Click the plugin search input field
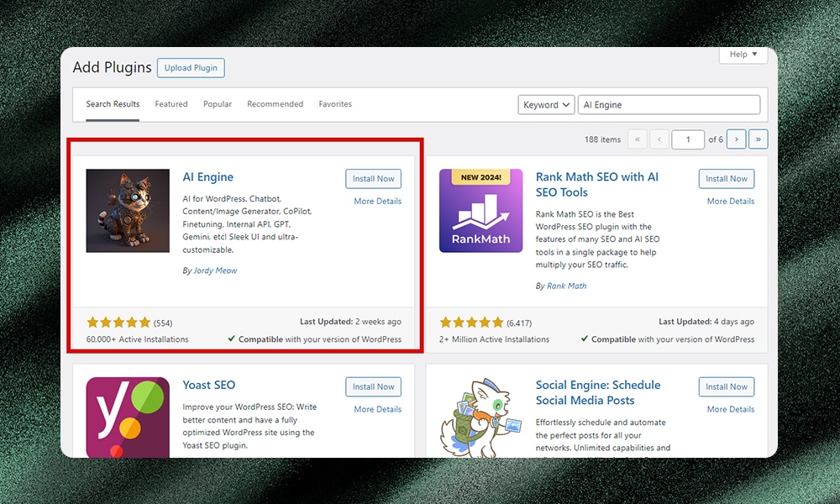The image size is (840, 504). pos(669,105)
